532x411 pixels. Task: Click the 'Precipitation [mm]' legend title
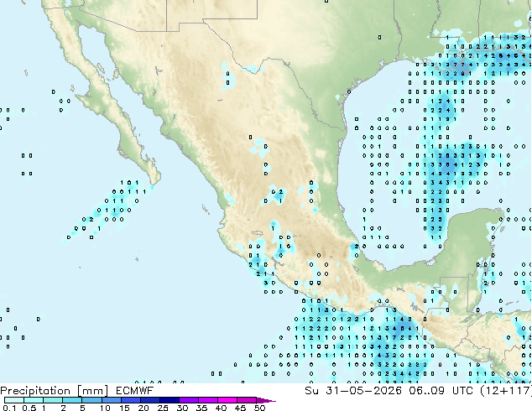[x=55, y=391]
